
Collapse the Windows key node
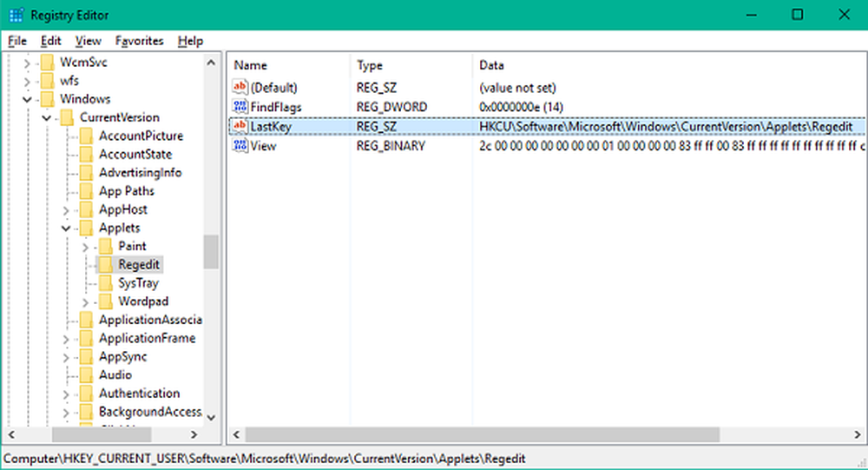28,100
